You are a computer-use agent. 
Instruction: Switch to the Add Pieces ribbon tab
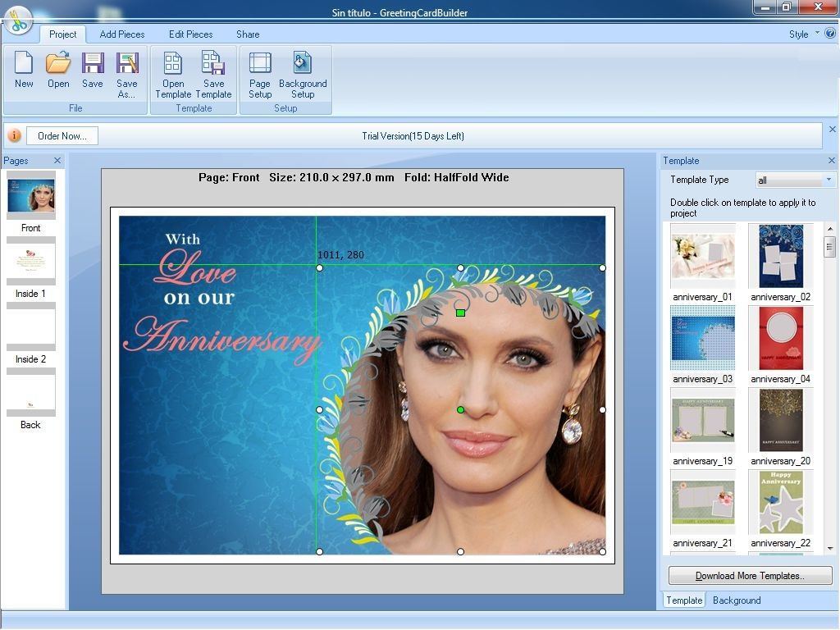click(121, 34)
